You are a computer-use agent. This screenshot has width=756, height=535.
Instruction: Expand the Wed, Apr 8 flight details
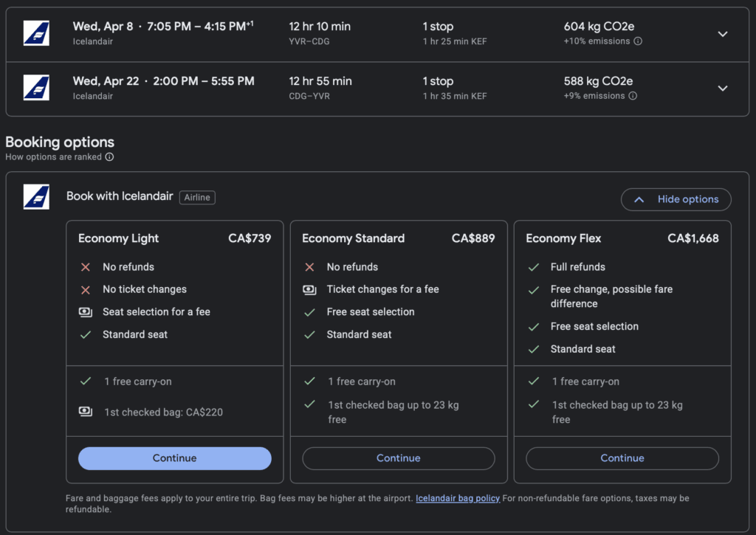click(x=723, y=34)
